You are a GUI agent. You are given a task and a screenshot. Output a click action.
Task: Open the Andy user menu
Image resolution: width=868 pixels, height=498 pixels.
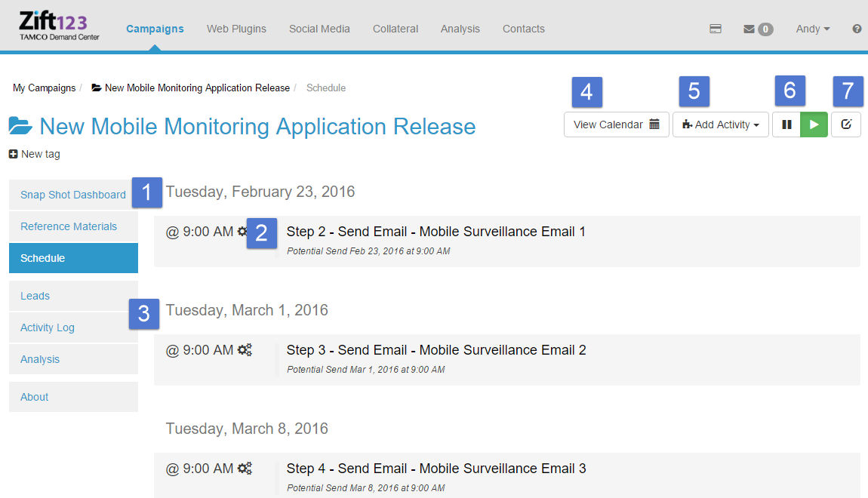813,29
